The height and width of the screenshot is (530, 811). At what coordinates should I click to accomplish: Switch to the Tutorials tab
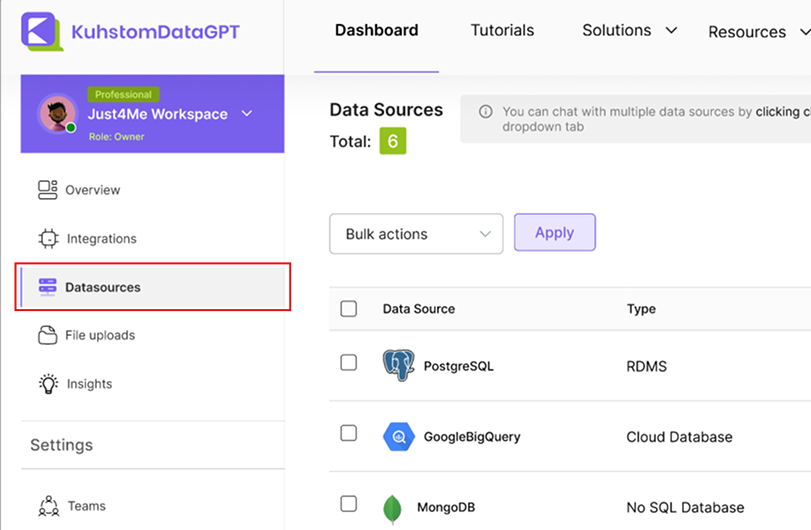[x=502, y=31]
